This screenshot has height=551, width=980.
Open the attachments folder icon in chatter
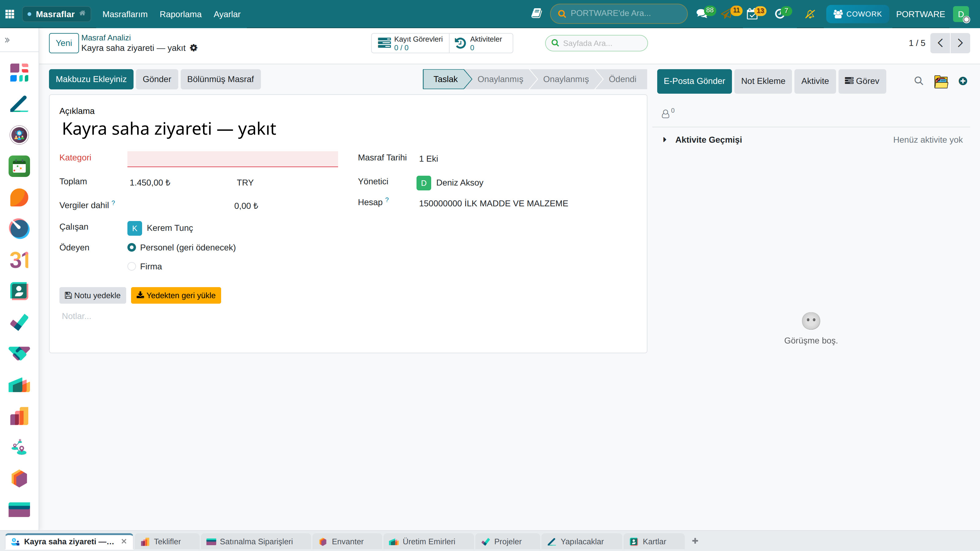click(x=941, y=81)
